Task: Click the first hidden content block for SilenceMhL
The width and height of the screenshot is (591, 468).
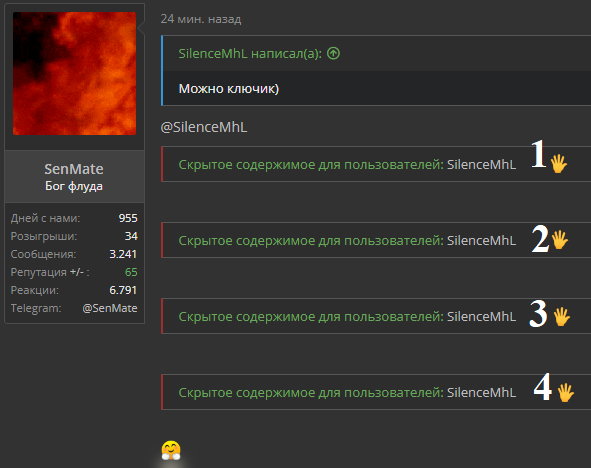Action: (376, 164)
